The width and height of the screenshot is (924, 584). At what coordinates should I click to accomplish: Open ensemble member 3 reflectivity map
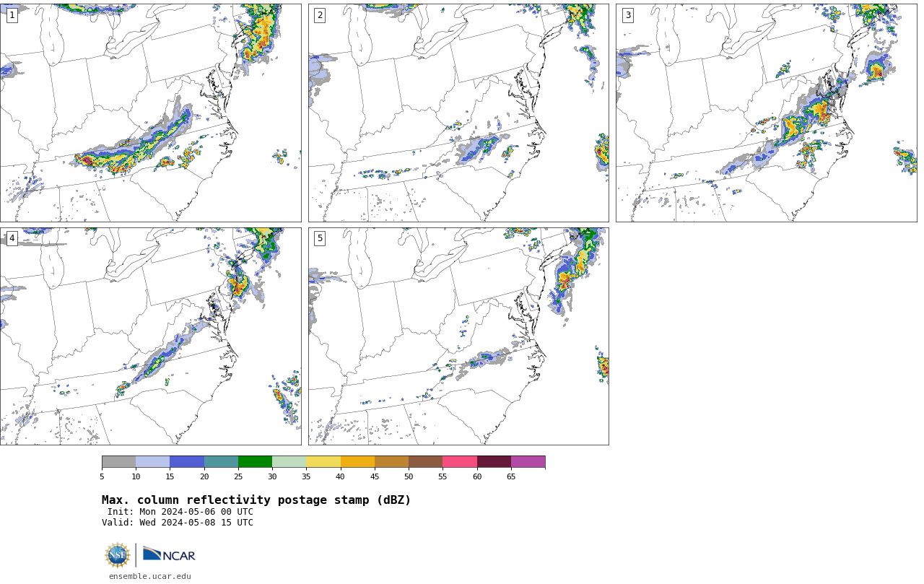point(766,113)
